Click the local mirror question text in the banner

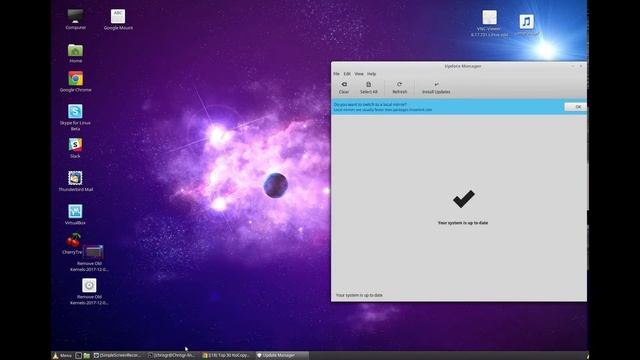(x=370, y=104)
